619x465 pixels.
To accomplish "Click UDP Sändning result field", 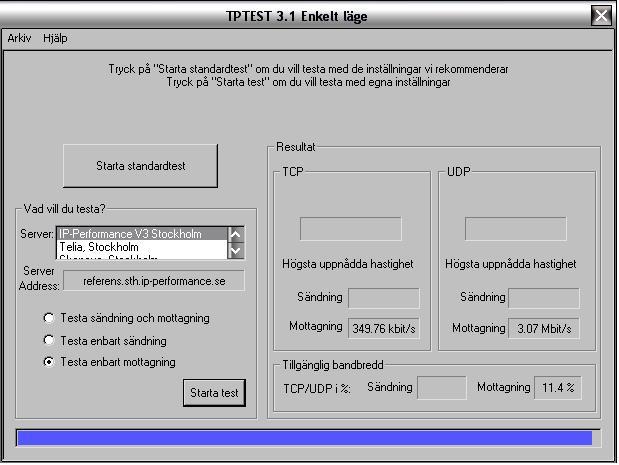I will pos(544,298).
